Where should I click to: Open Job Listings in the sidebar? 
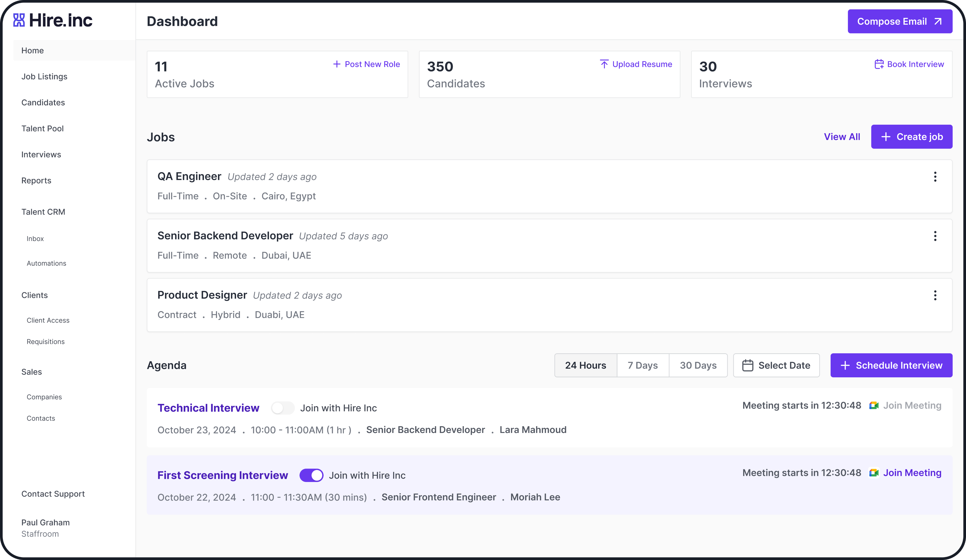pyautogui.click(x=45, y=77)
